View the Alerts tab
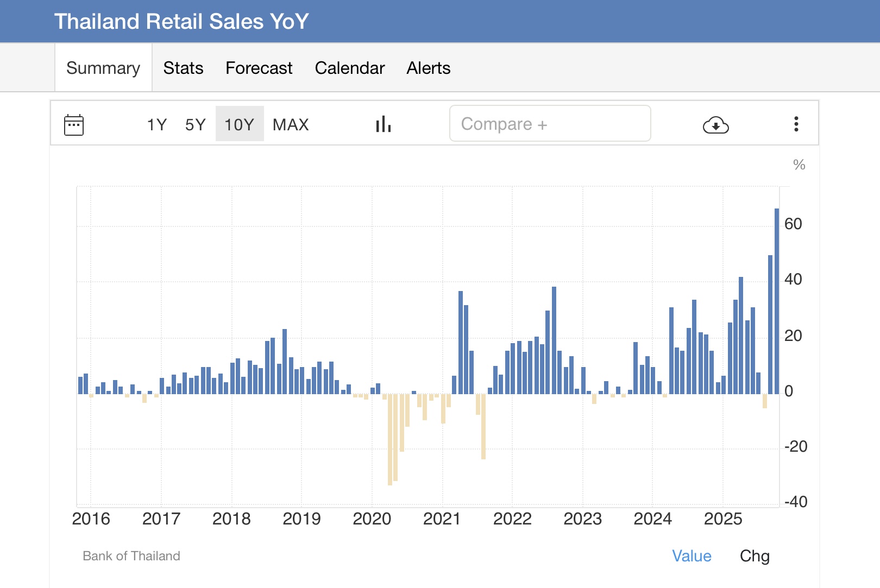Image resolution: width=880 pixels, height=588 pixels. pos(429,68)
